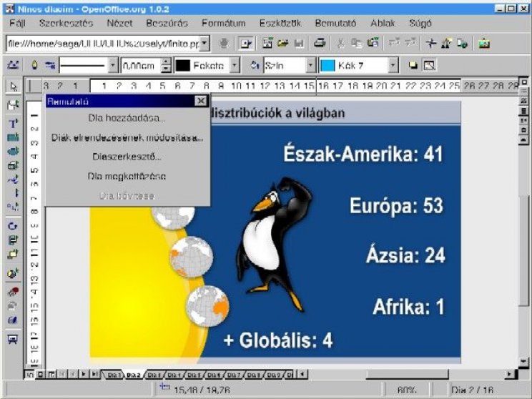Click the Line properties pencil icon

click(x=34, y=65)
